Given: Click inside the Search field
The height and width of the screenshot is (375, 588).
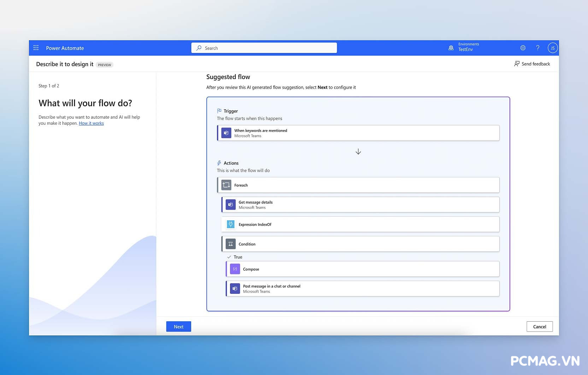Looking at the screenshot, I should pyautogui.click(x=264, y=48).
